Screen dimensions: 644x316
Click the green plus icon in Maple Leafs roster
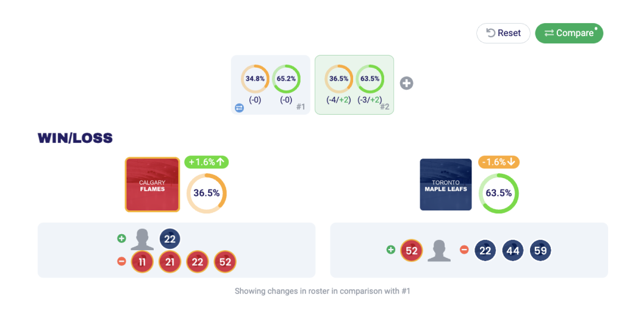pos(390,250)
